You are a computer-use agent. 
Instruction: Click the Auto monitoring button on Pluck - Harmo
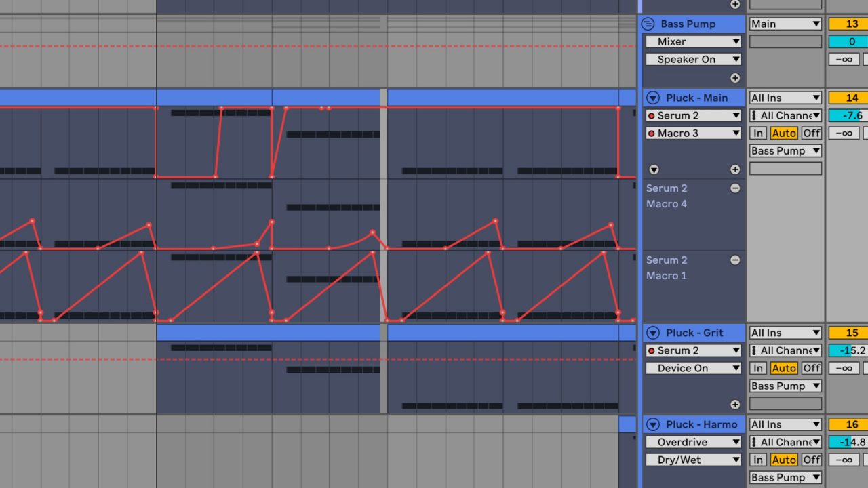pos(784,460)
